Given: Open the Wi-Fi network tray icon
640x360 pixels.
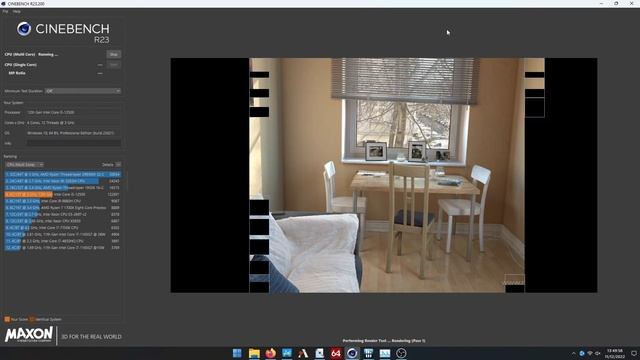Looking at the screenshot, I should pos(589,353).
